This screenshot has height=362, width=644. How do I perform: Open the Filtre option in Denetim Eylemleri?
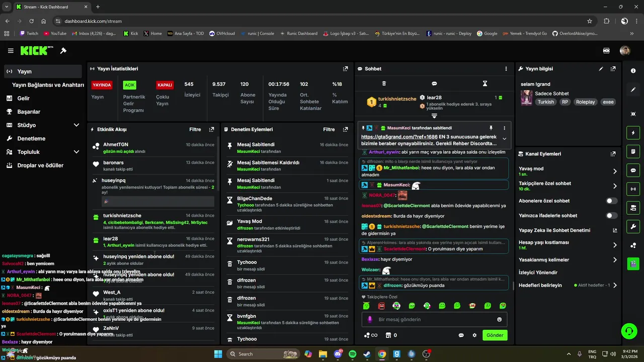click(x=329, y=130)
